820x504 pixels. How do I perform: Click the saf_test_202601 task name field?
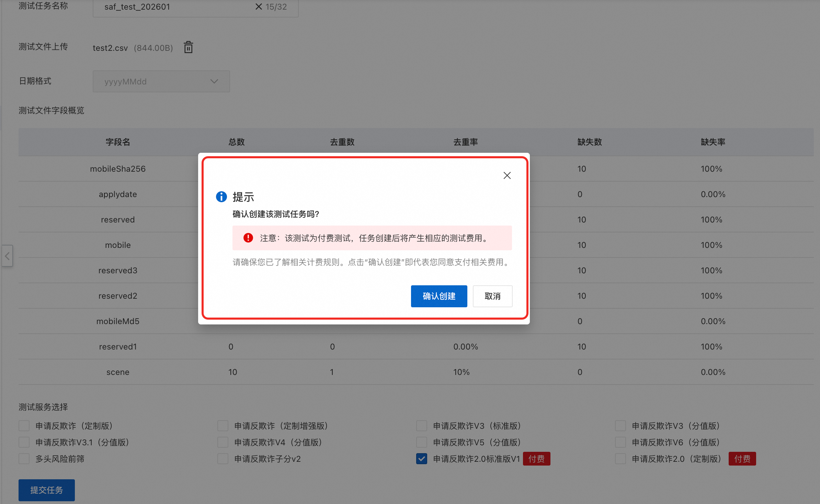tap(172, 7)
